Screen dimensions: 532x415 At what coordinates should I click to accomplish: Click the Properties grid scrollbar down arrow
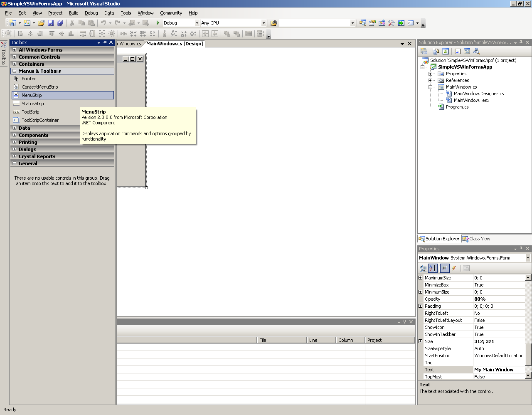(528, 375)
